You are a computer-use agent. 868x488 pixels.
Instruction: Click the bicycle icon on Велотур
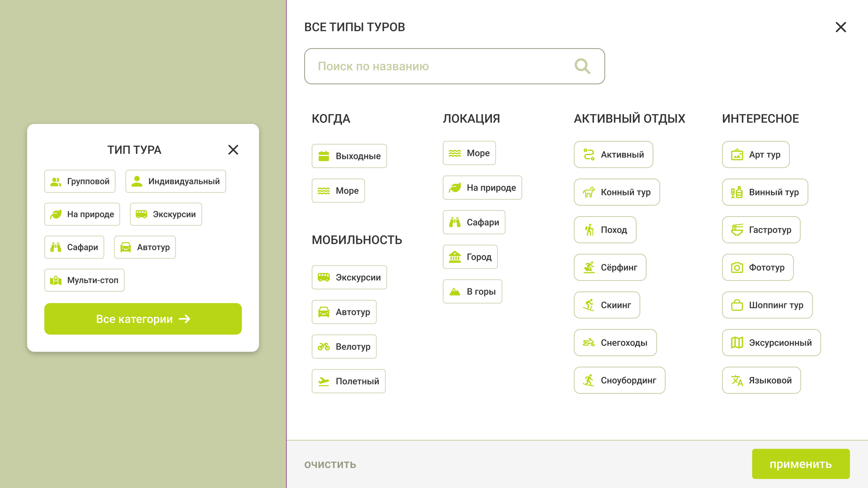pyautogui.click(x=324, y=347)
